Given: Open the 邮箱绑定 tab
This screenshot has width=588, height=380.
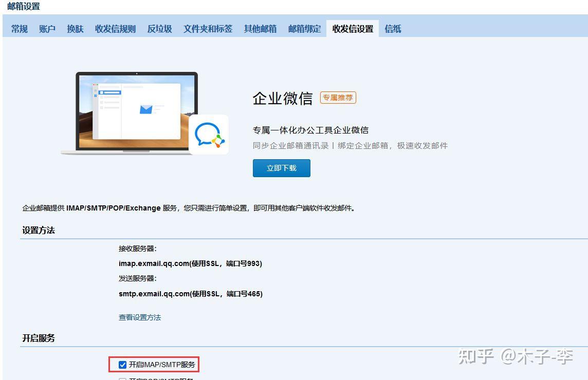Looking at the screenshot, I should [304, 29].
